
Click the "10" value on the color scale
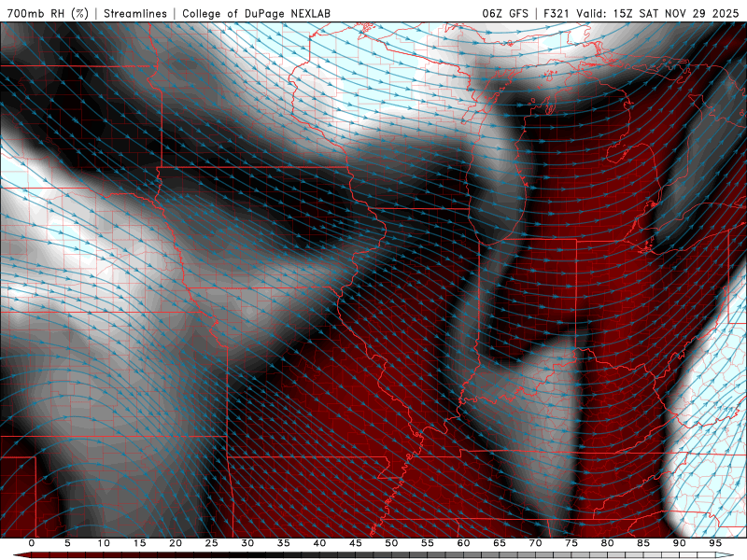click(x=104, y=543)
